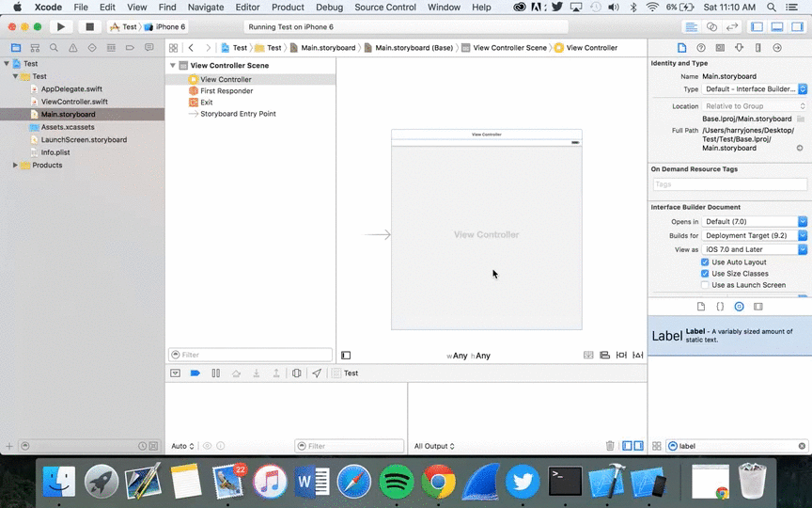
Task: Toggle the debug area visibility
Action: pyautogui.click(x=777, y=27)
